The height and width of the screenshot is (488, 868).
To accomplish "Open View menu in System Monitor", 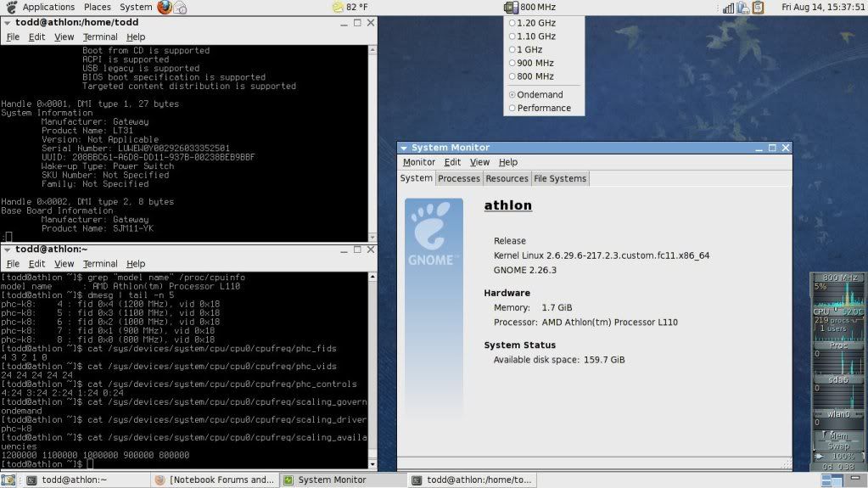I will 479,162.
